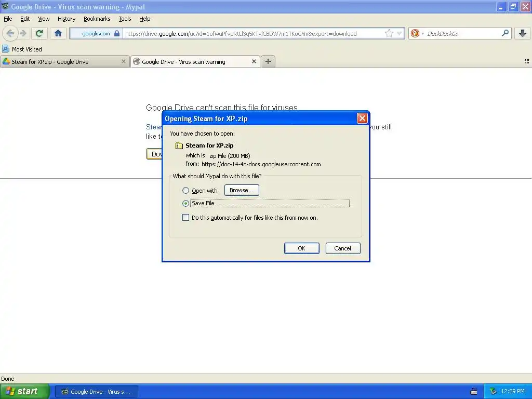
Task: Open the Windows Start menu
Action: tap(25, 392)
